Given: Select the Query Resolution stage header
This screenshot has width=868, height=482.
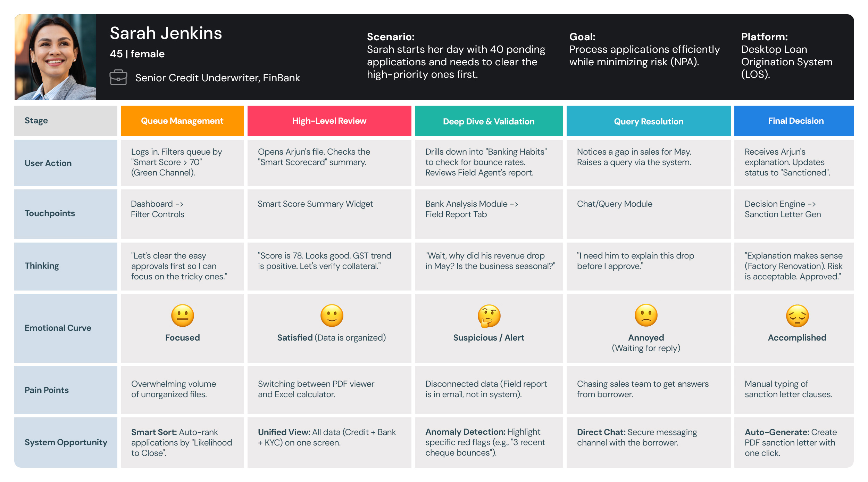Looking at the screenshot, I should (648, 121).
